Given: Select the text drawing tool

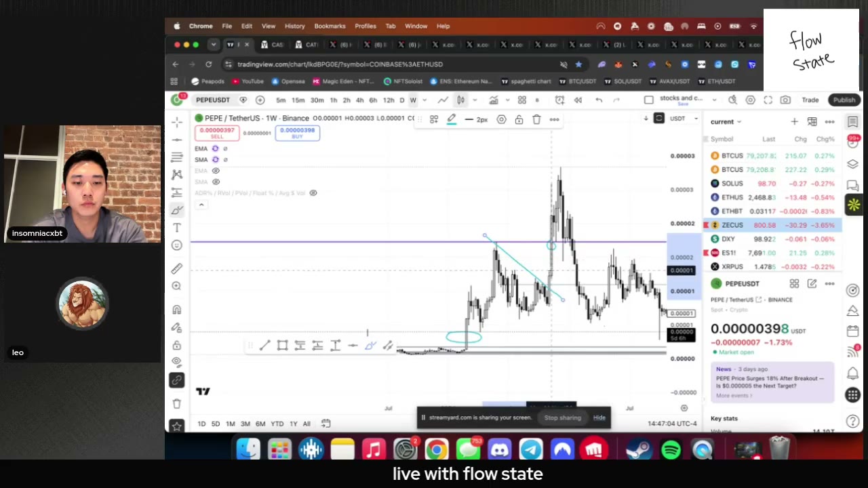Looking at the screenshot, I should point(177,228).
